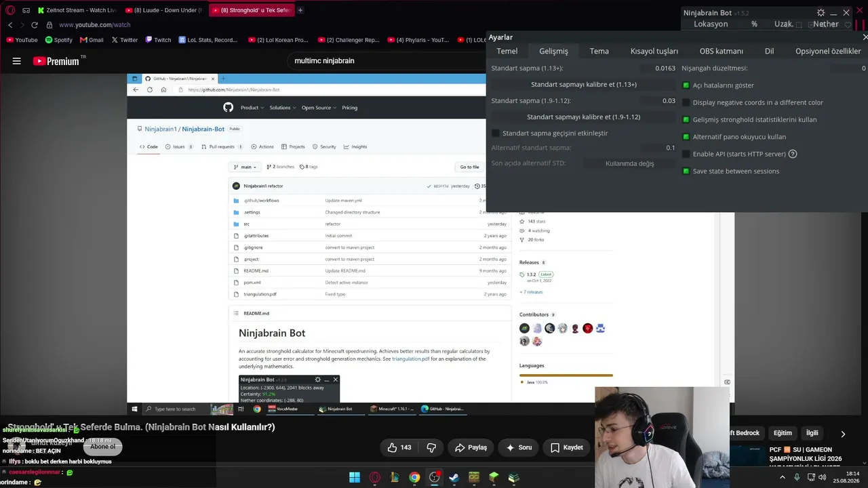Like the video with thumbs up
868x488 pixels.
coord(399,447)
